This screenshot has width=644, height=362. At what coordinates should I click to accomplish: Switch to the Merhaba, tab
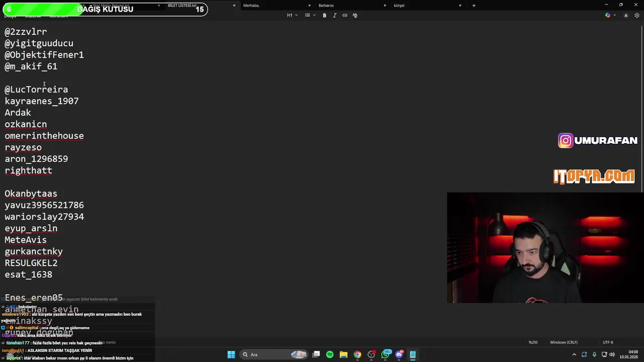pyautogui.click(x=252, y=6)
